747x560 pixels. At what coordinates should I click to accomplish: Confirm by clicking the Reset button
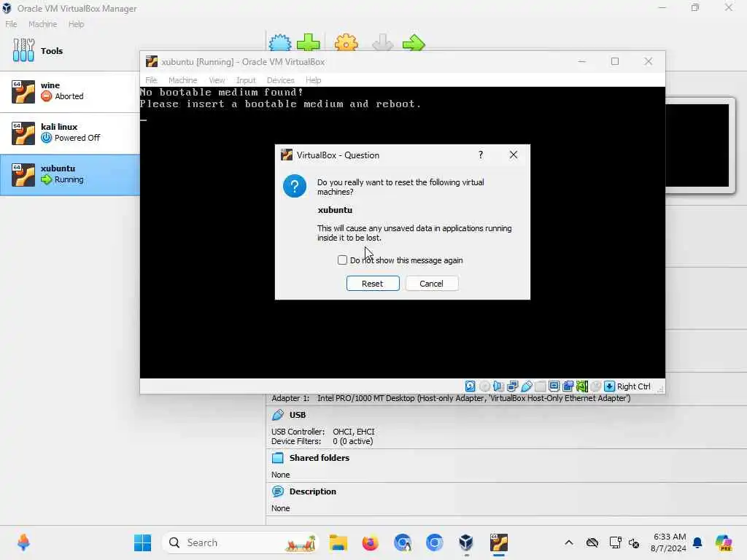373,284
